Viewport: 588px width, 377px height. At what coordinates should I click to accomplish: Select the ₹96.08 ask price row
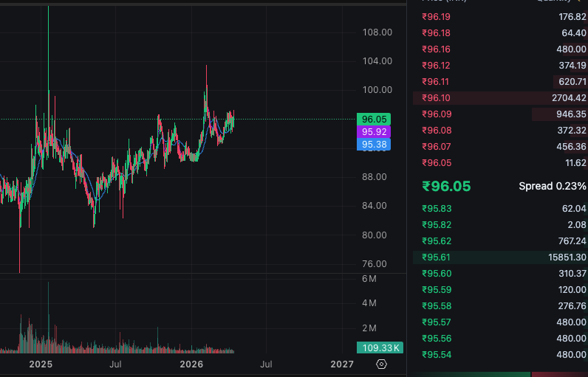coord(500,131)
